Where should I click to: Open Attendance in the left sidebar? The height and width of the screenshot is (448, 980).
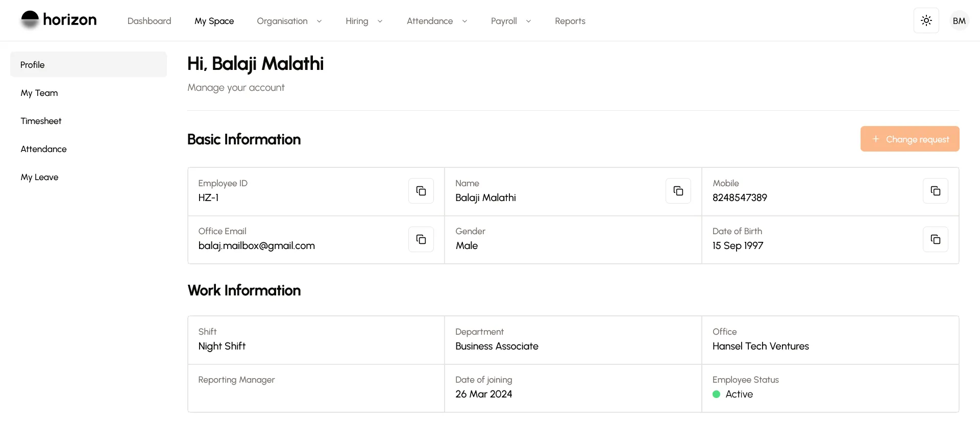[88, 149]
